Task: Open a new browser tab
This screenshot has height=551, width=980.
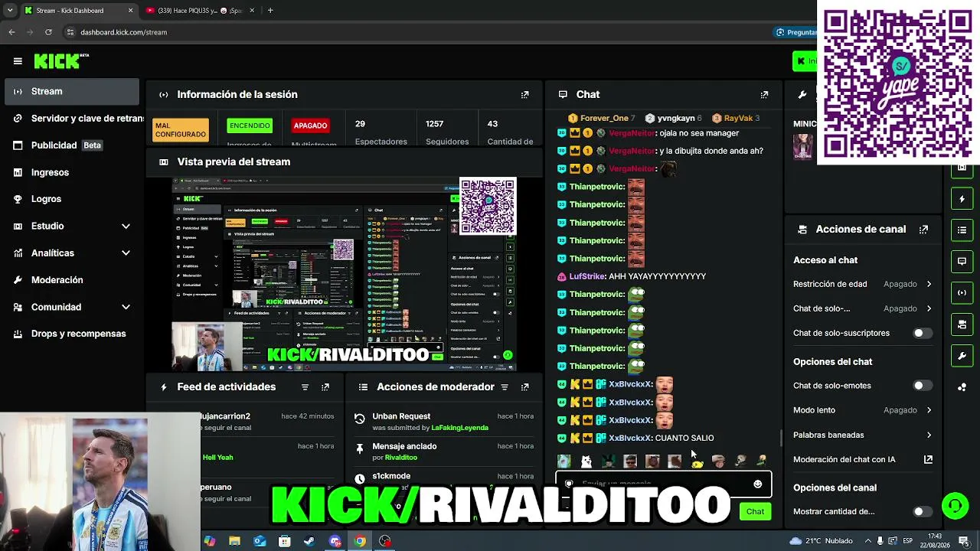Action: click(x=271, y=11)
